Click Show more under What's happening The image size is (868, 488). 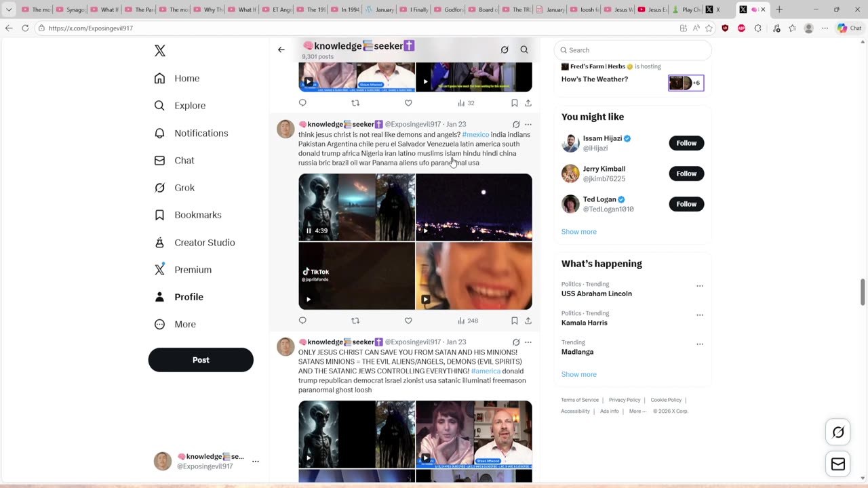point(579,374)
